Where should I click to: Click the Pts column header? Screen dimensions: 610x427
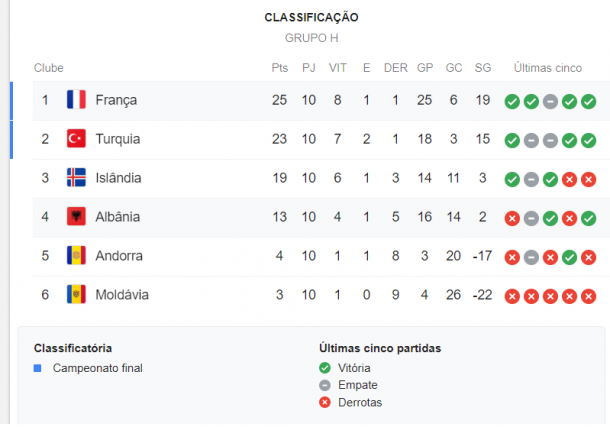(280, 68)
